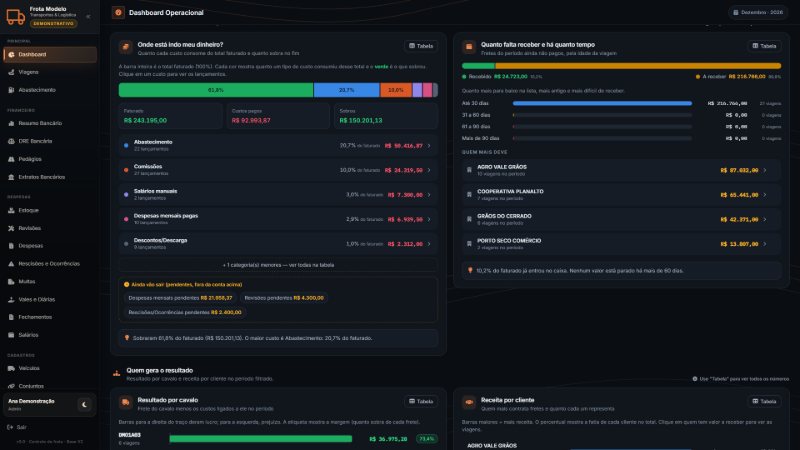The height and width of the screenshot is (450, 800).
Task: Expand the Salários manuais row chevron
Action: [x=429, y=195]
